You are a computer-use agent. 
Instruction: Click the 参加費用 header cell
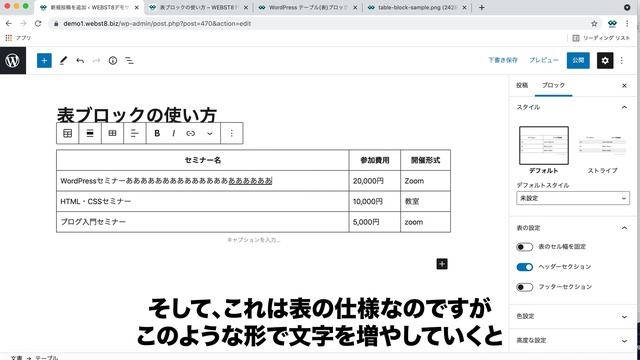pyautogui.click(x=375, y=160)
